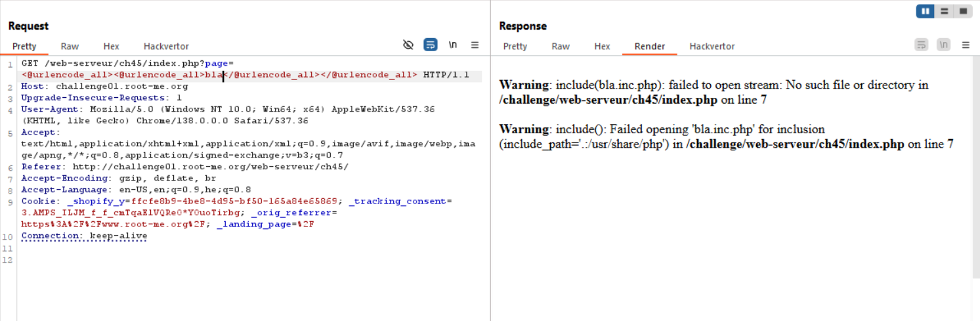
Task: Click the first Warning include(bla.inc.php) message
Action: (x=714, y=93)
